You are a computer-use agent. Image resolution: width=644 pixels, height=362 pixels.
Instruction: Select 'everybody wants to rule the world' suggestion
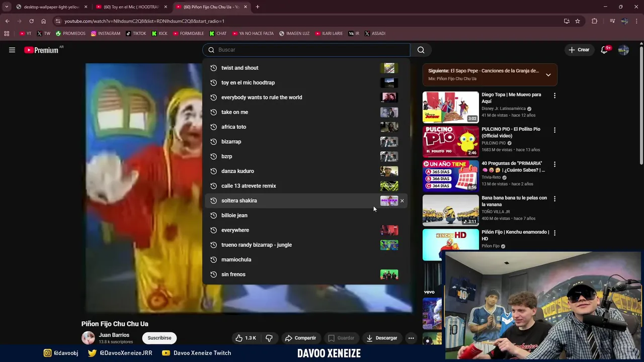[x=305, y=97]
